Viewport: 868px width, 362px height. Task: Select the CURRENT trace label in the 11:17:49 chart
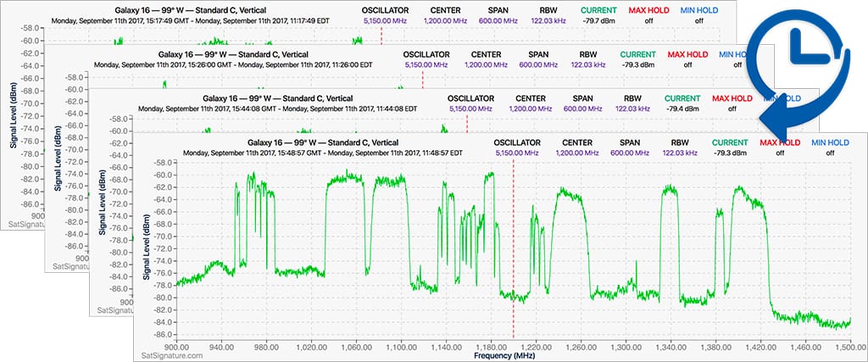pos(598,10)
